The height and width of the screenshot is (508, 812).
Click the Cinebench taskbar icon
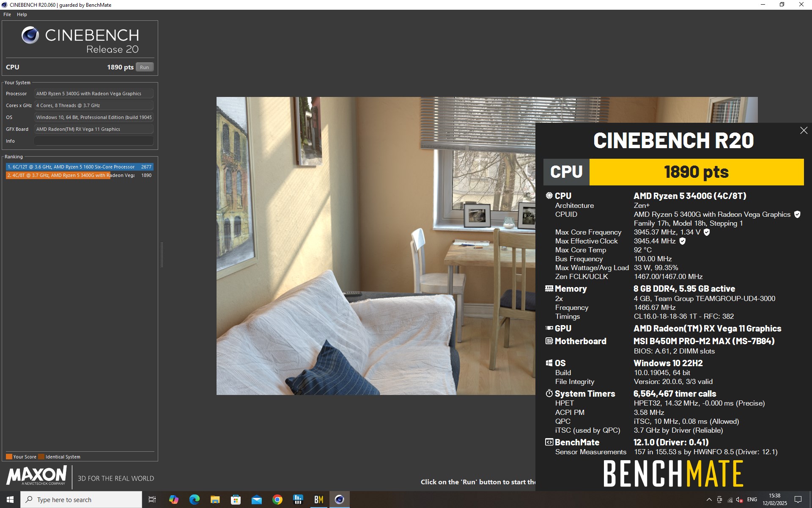coord(340,500)
